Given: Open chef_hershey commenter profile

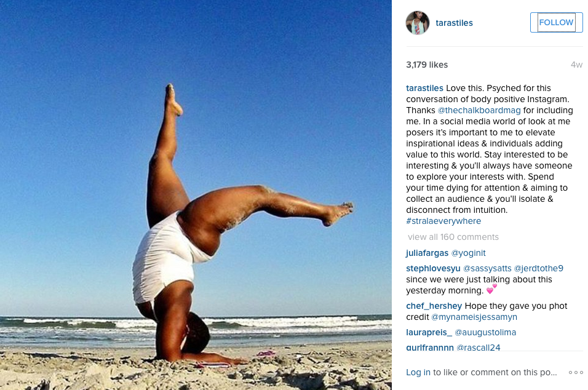Looking at the screenshot, I should [434, 306].
